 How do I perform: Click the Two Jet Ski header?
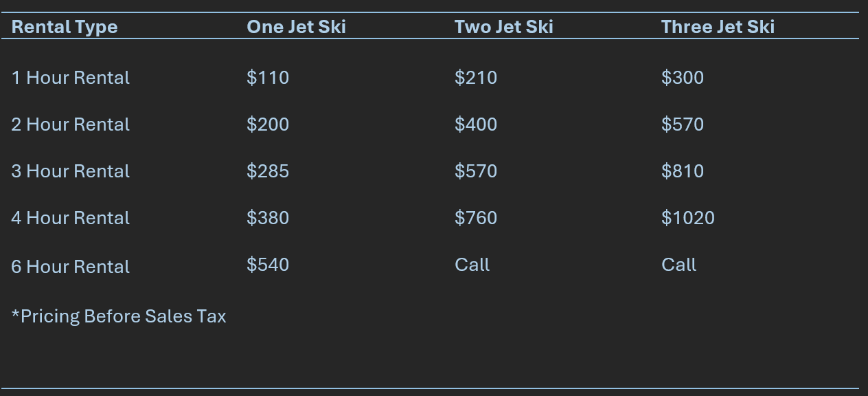tap(503, 27)
